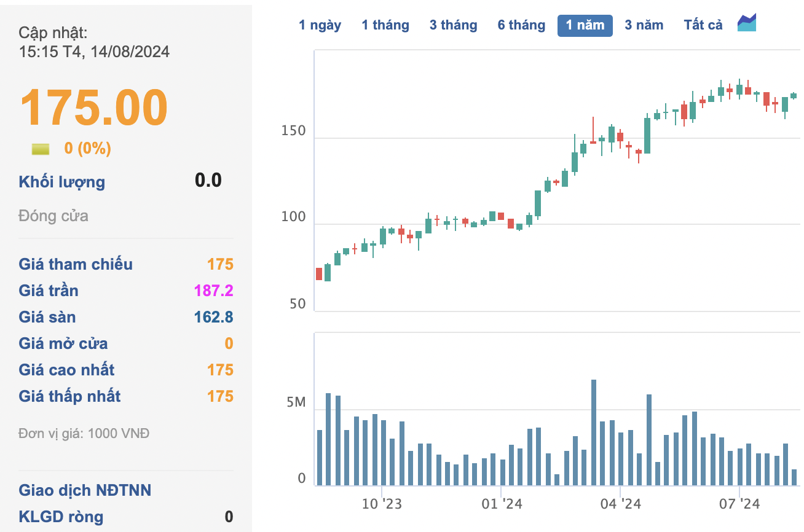Switch chart to area chart type icon
This screenshot has width=804, height=532.
[747, 23]
